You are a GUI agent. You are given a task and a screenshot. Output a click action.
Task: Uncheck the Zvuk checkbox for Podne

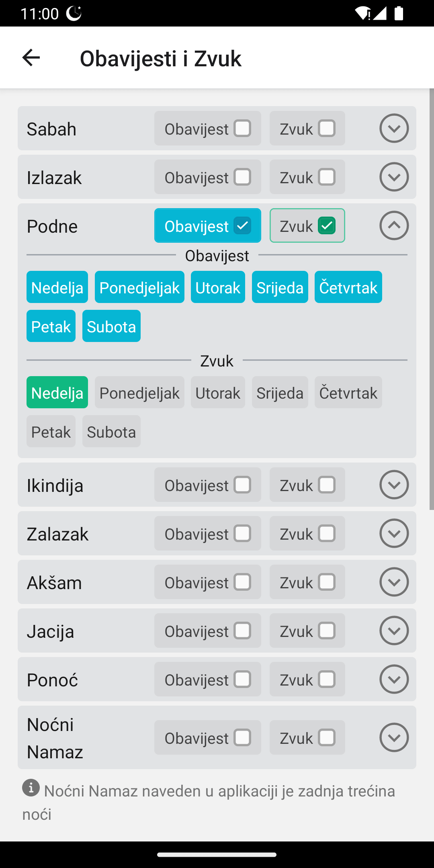(326, 225)
